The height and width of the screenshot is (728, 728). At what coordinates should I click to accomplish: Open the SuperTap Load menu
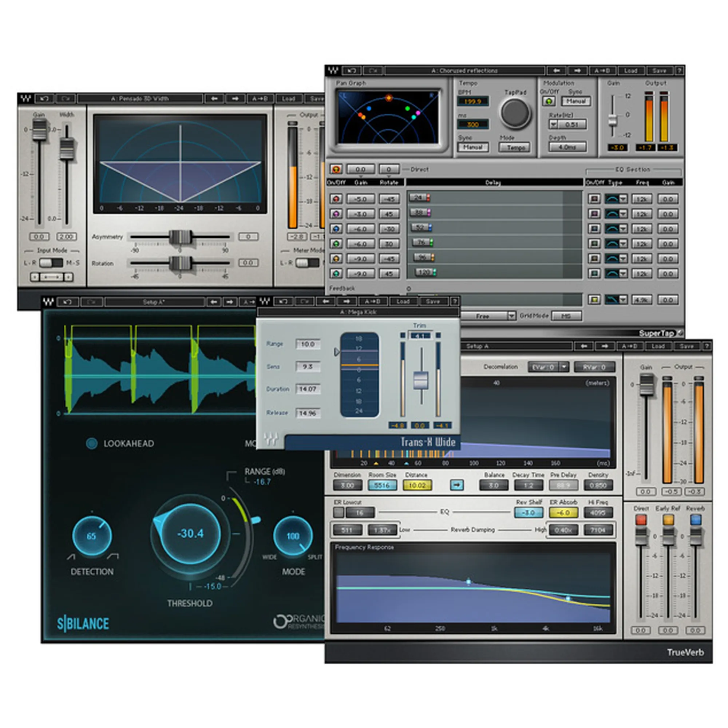tap(630, 71)
